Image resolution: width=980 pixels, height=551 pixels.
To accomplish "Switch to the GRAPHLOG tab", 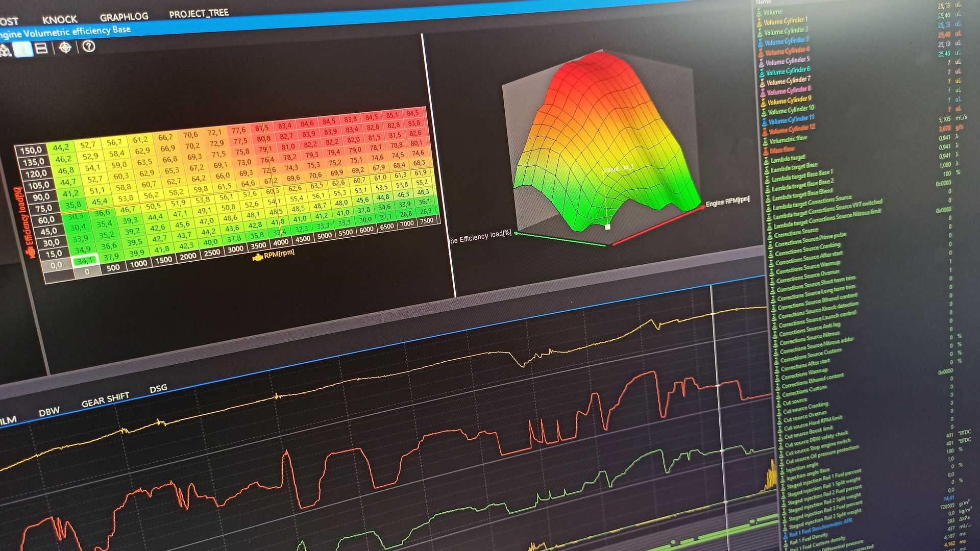I will 124,16.
